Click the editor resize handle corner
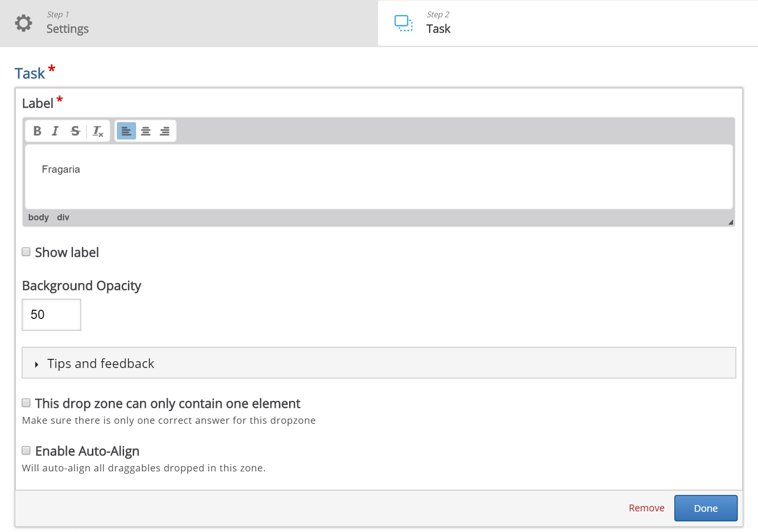This screenshot has height=532, width=758. click(731, 222)
